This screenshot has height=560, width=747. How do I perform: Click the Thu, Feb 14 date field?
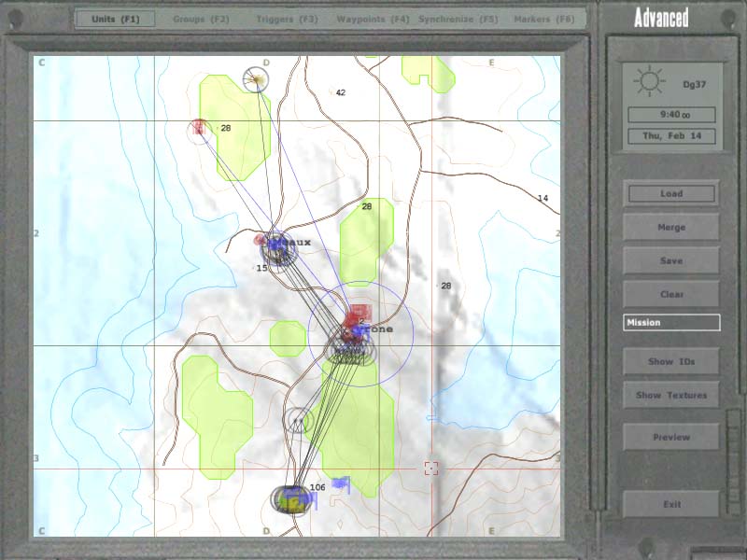click(671, 135)
